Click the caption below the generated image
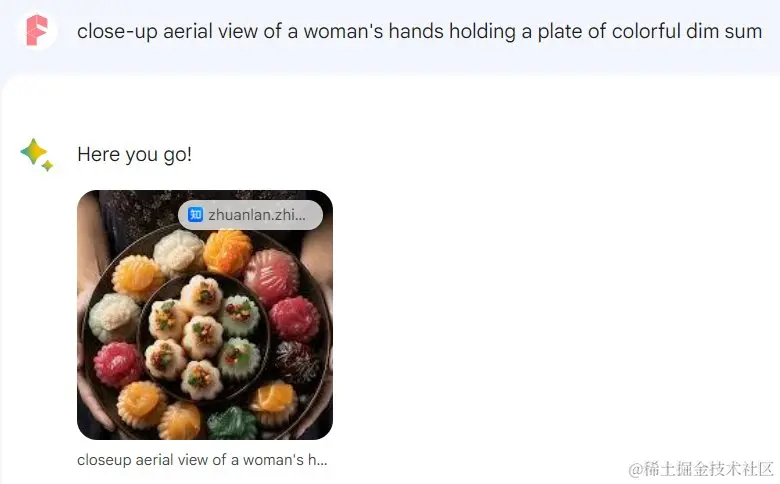Screen dimensions: 780x484 [x=202, y=460]
